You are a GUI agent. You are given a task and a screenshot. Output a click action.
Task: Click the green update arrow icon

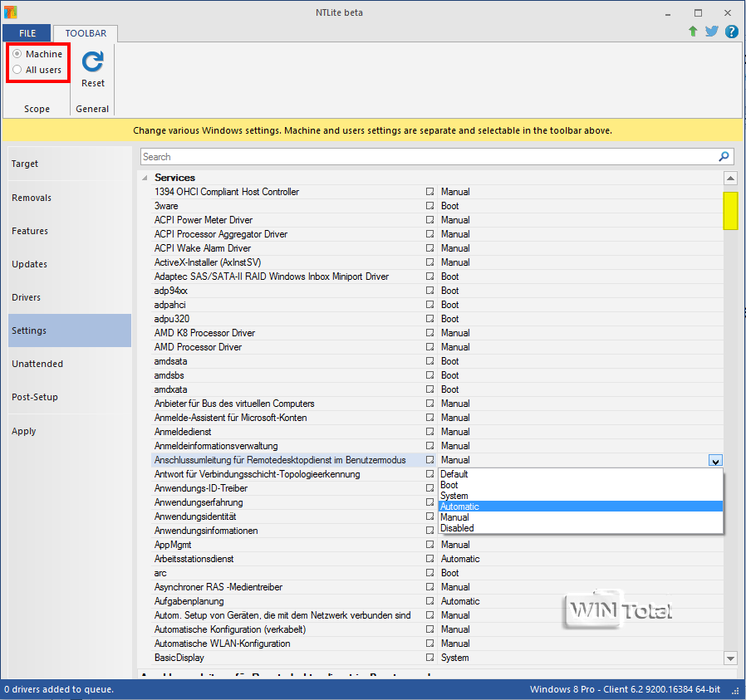[693, 32]
